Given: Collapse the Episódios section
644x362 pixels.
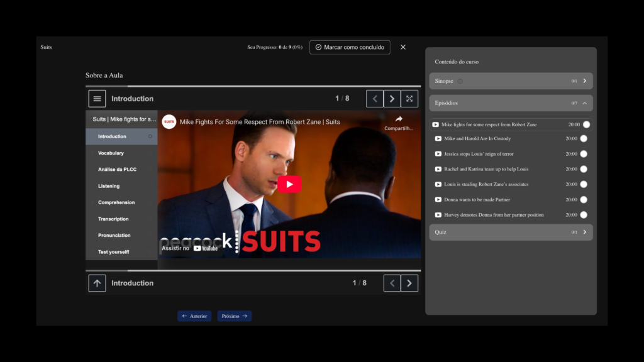Looking at the screenshot, I should (584, 103).
